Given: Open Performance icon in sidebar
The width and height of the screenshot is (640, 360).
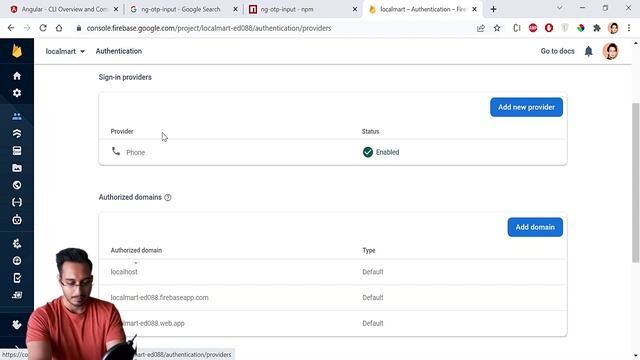Looking at the screenshot, I should point(17,261).
